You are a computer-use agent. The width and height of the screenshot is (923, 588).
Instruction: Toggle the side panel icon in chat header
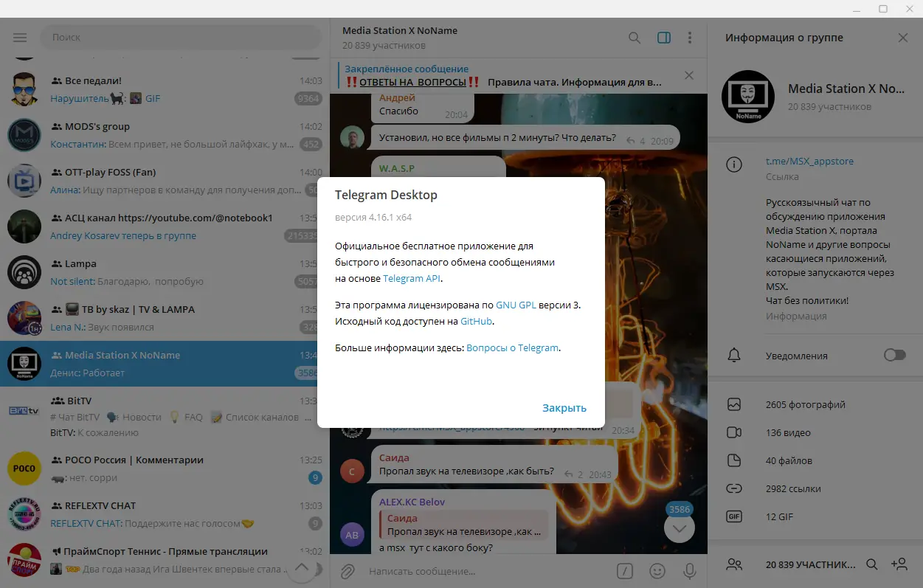pyautogui.click(x=664, y=38)
